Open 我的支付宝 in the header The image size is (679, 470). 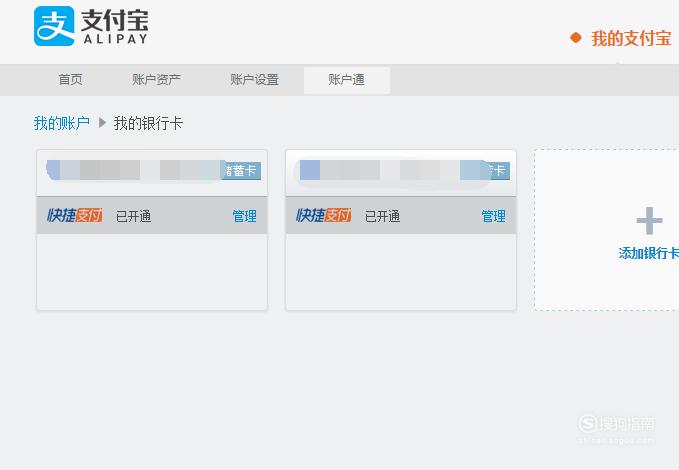631,39
